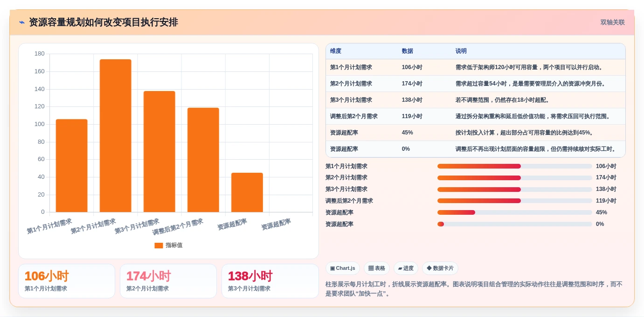Image resolution: width=644 pixels, height=317 pixels.
Task: Click the 45% 资源超配率 progress bar
Action: pos(515,212)
